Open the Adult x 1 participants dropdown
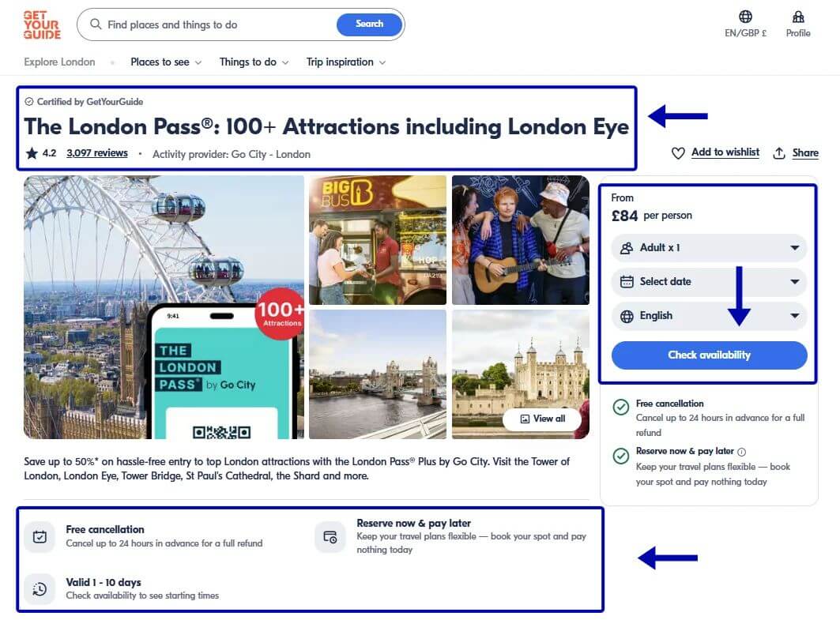Viewport: 840px width, 620px height. coord(709,248)
